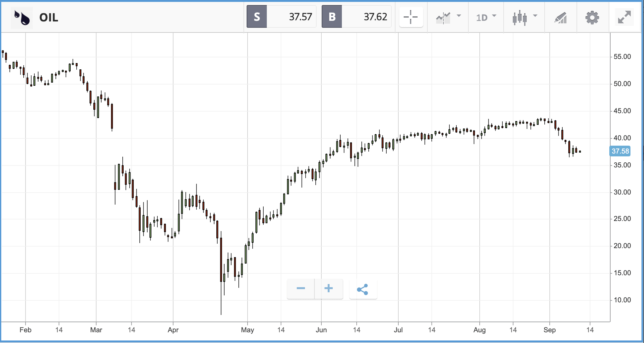Click the Sell button labeled S
The height and width of the screenshot is (343, 644).
click(x=257, y=17)
